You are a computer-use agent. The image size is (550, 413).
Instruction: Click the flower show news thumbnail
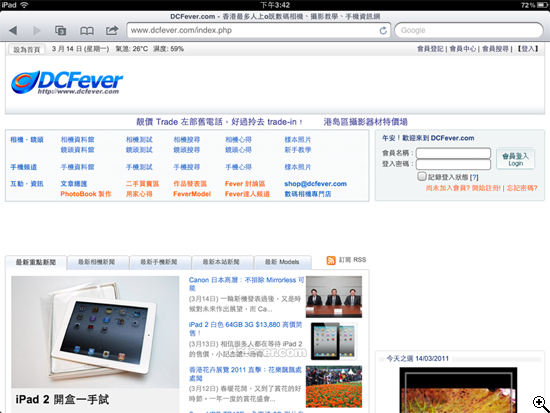coord(334,387)
